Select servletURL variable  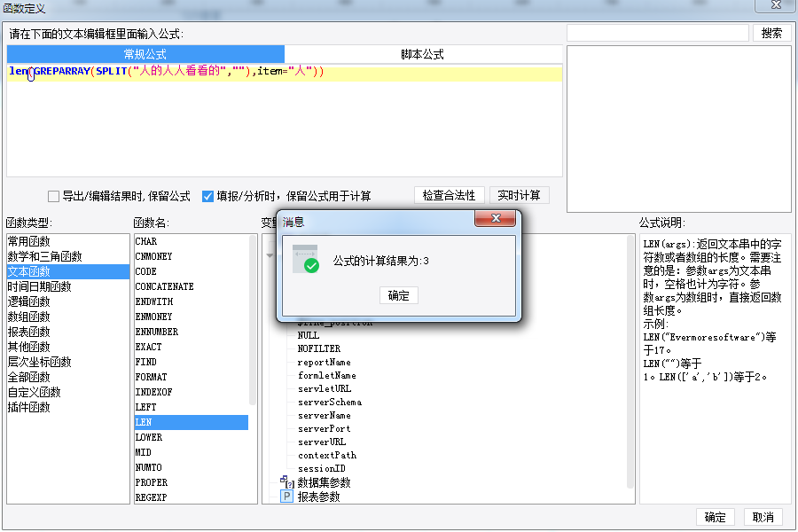click(x=325, y=388)
